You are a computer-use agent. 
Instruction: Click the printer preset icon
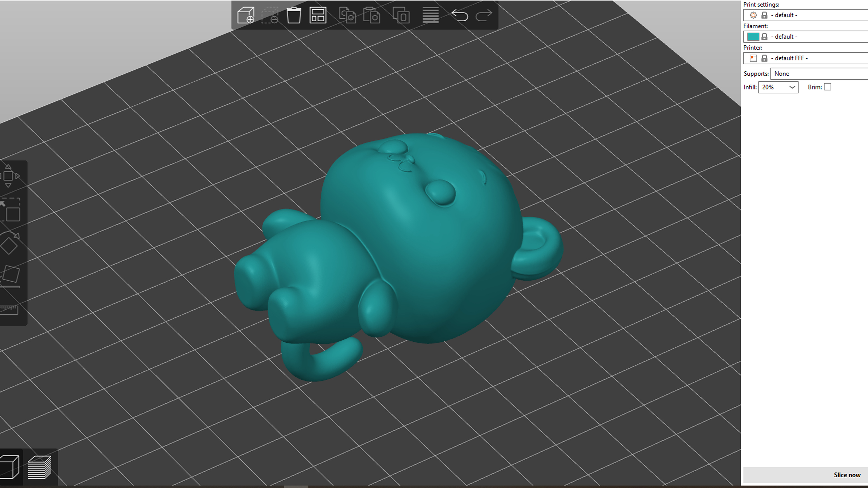click(x=753, y=58)
